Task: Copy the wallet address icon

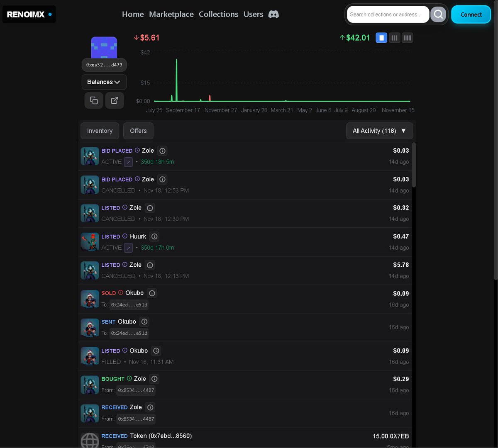Action: click(94, 100)
